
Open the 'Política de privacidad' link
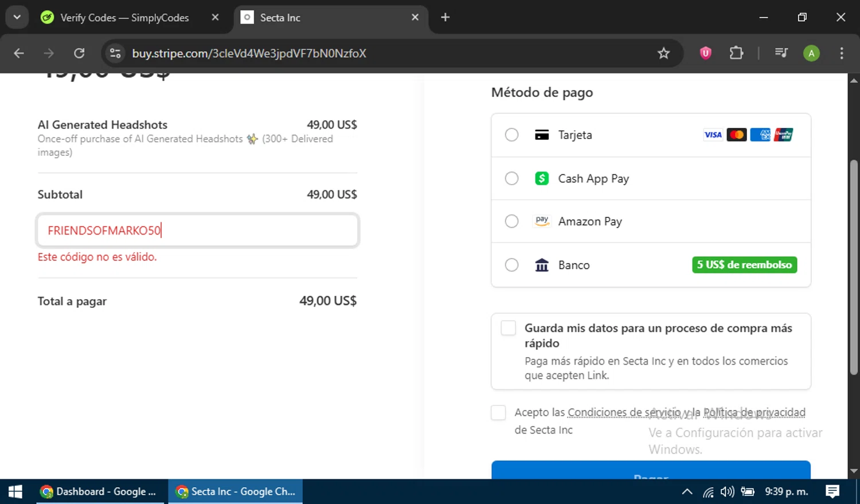[x=755, y=412]
